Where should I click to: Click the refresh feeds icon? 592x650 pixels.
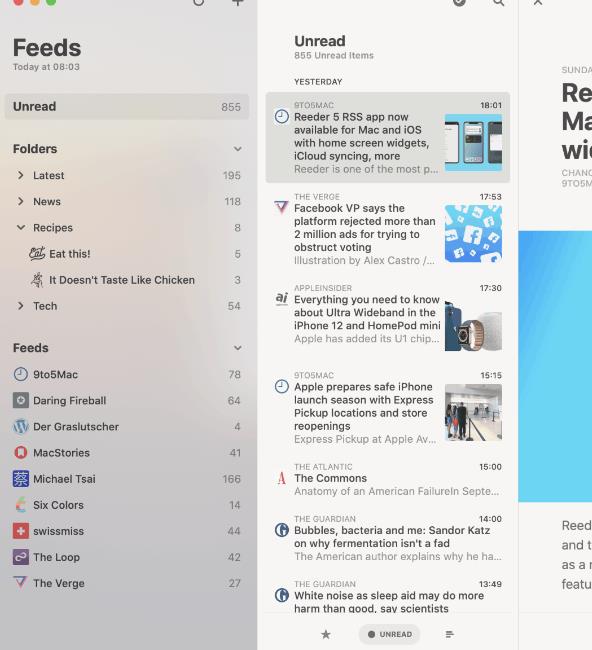pyautogui.click(x=199, y=2)
